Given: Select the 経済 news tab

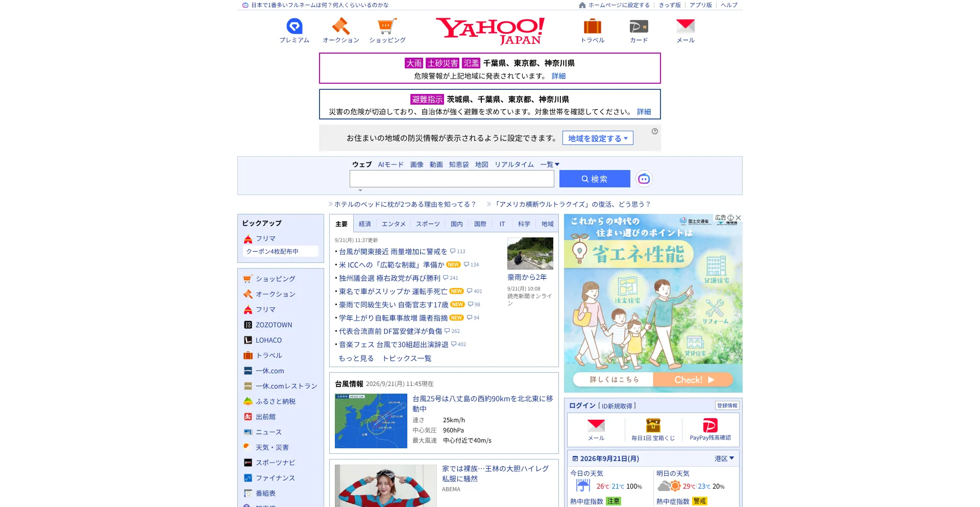Looking at the screenshot, I should [x=365, y=224].
